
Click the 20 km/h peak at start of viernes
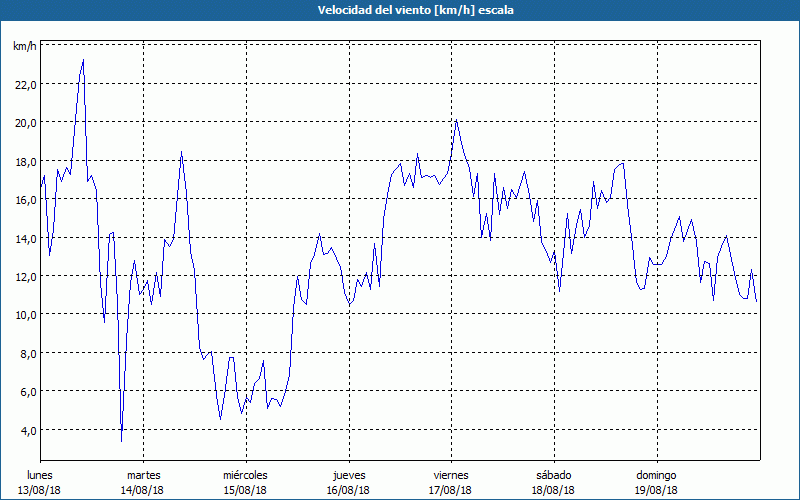point(457,120)
